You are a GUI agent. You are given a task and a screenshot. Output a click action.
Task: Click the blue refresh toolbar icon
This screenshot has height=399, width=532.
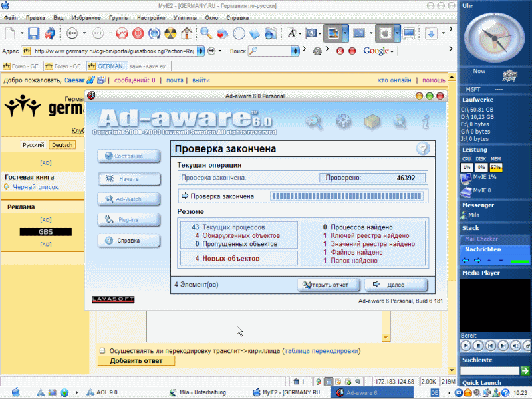[154, 33]
